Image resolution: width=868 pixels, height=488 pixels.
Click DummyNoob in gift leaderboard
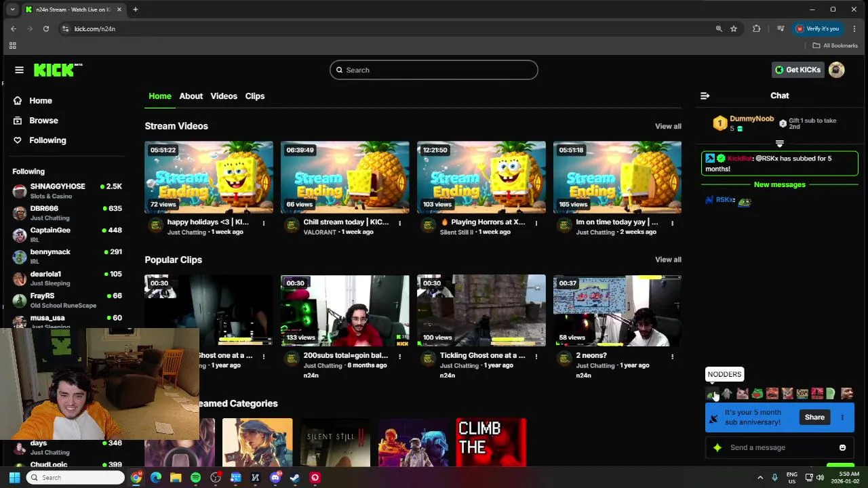tap(751, 119)
